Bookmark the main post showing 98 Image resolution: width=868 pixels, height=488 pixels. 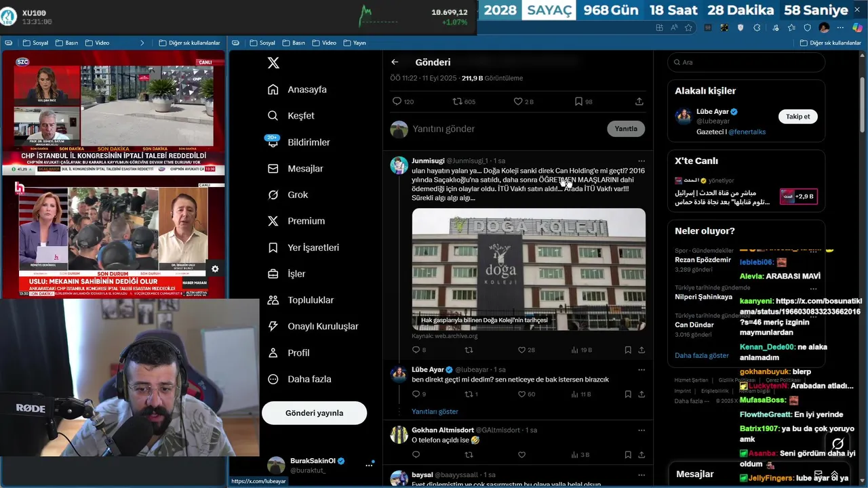[x=583, y=102]
